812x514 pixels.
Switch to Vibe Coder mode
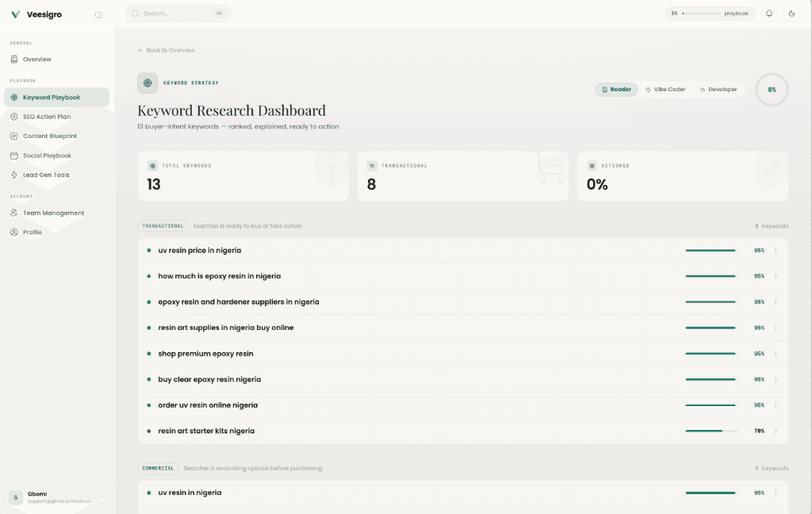coord(665,90)
